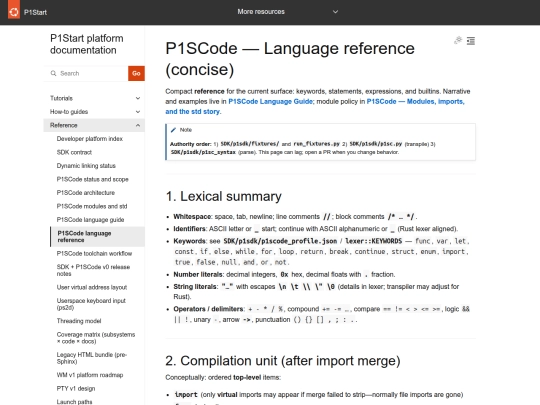This screenshot has height=405, width=540.
Task: Open P1SCode language guide sidebar entry
Action: (90, 220)
